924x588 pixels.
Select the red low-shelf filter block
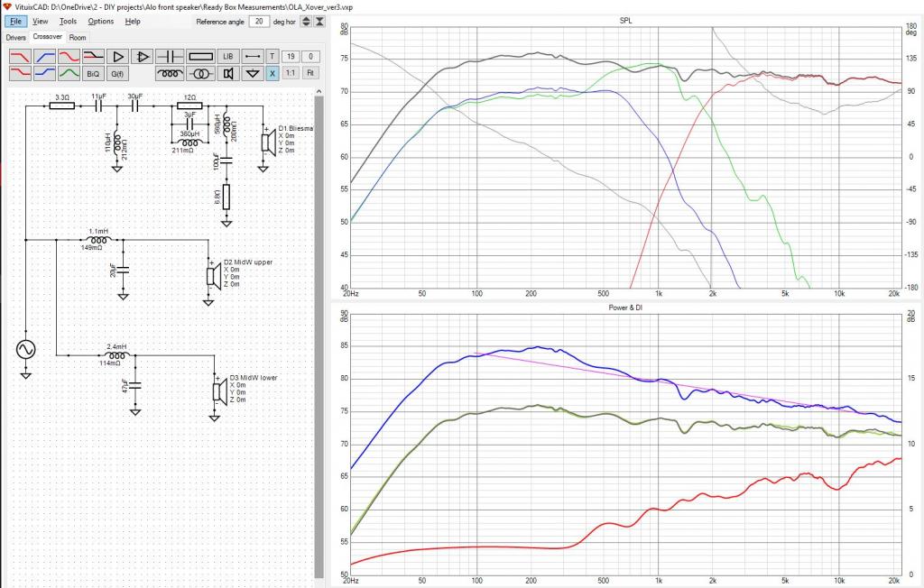coord(21,74)
